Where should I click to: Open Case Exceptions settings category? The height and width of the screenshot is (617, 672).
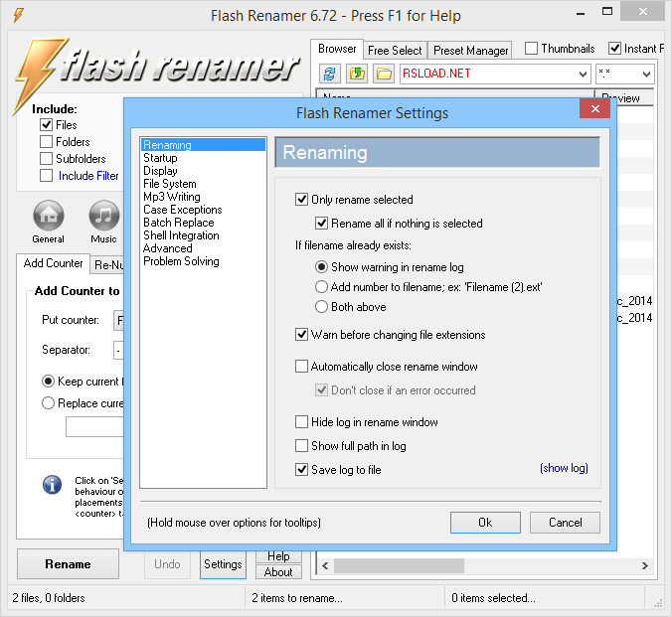[183, 209]
